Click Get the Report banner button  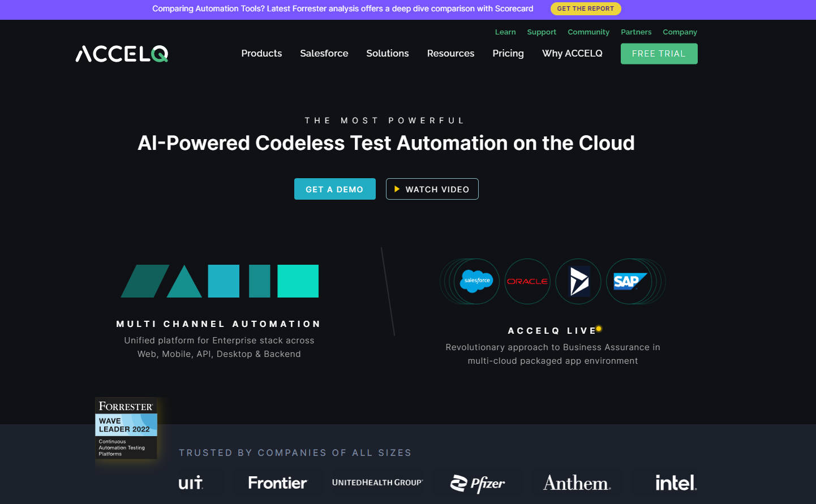point(585,8)
